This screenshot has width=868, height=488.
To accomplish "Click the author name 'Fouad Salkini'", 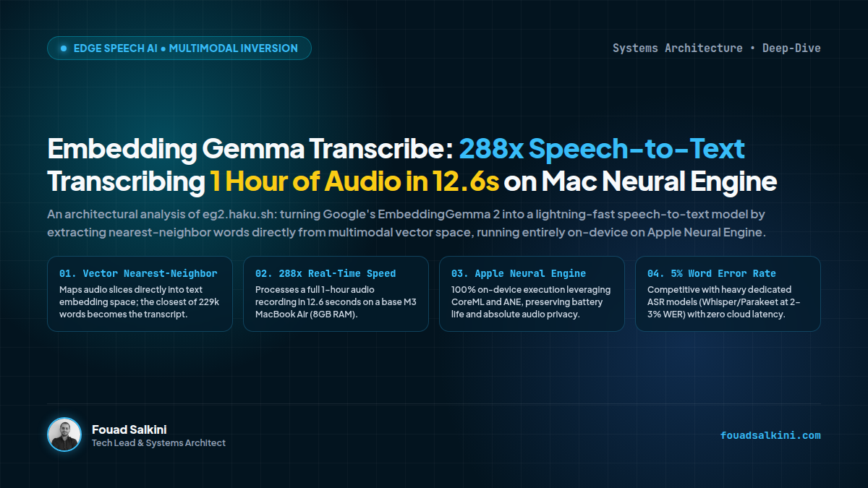I will point(129,429).
